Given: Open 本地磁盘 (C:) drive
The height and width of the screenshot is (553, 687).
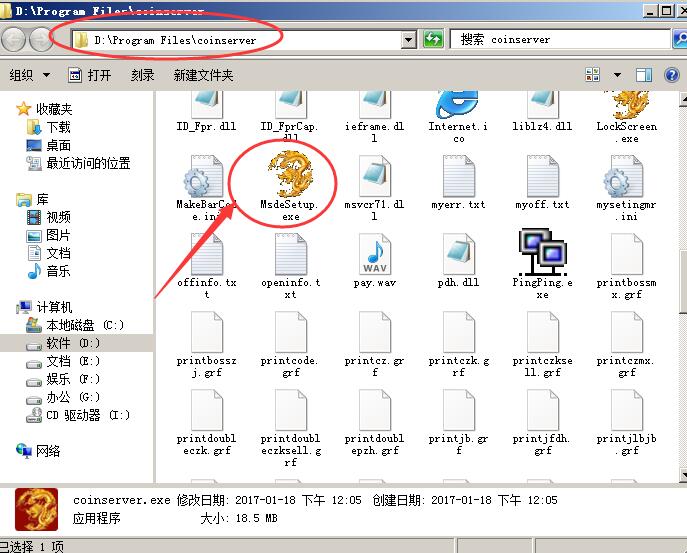Looking at the screenshot, I should point(75,325).
